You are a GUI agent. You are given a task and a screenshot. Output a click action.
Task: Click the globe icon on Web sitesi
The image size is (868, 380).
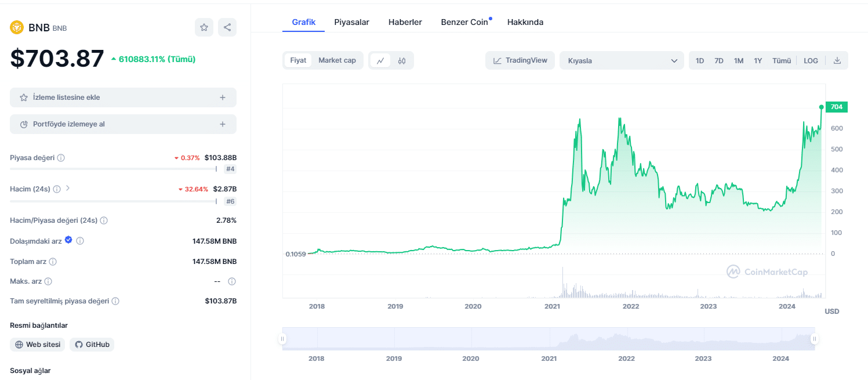click(19, 345)
